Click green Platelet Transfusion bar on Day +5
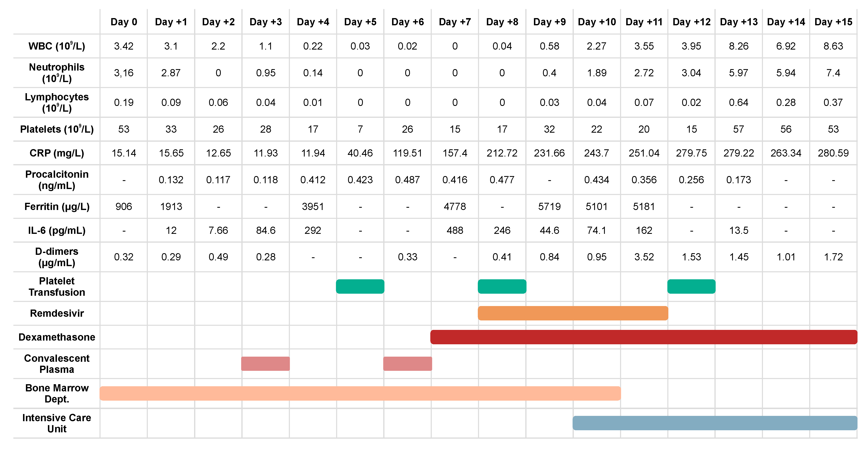Viewport: 868px width, 450px height. tap(360, 286)
